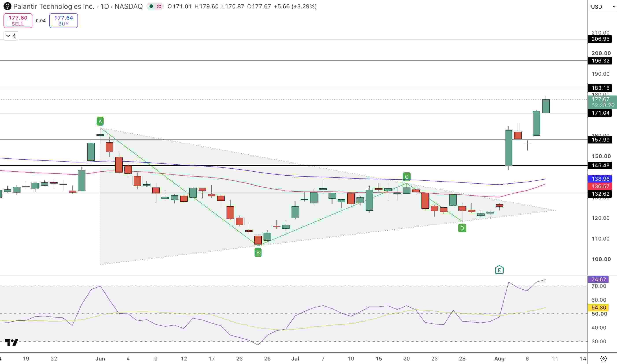Click the Jun date label on time axis
Image resolution: width=617 pixels, height=364 pixels.
[100, 358]
